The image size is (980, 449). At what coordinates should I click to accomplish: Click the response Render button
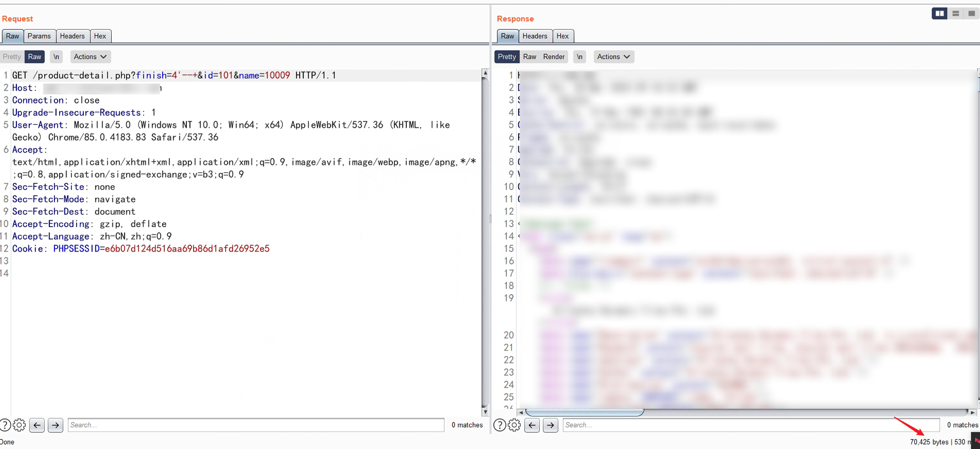[x=553, y=57]
